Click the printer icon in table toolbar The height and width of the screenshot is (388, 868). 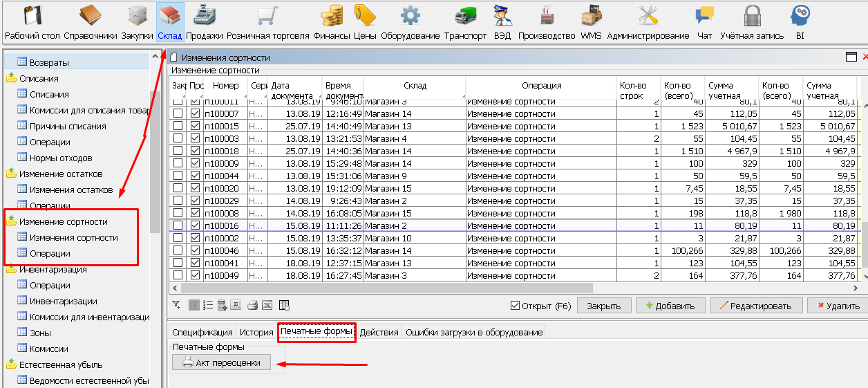(252, 305)
